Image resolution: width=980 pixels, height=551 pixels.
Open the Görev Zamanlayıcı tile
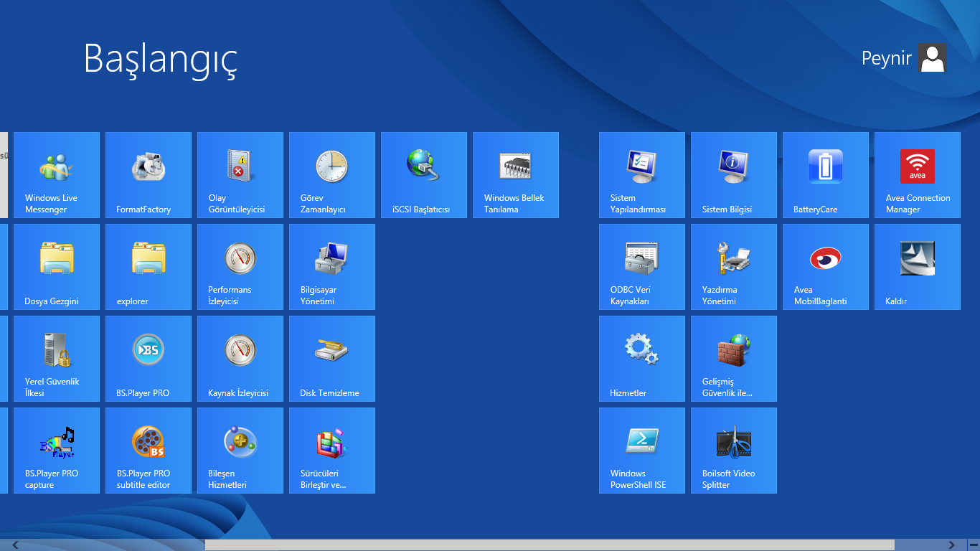pos(332,175)
